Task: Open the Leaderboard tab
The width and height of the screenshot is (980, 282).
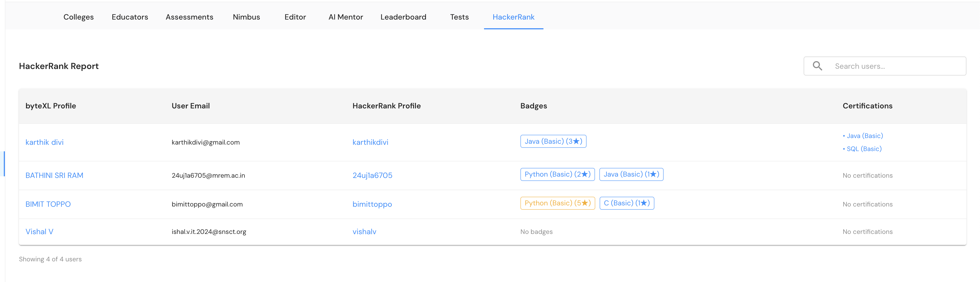Action: click(403, 17)
